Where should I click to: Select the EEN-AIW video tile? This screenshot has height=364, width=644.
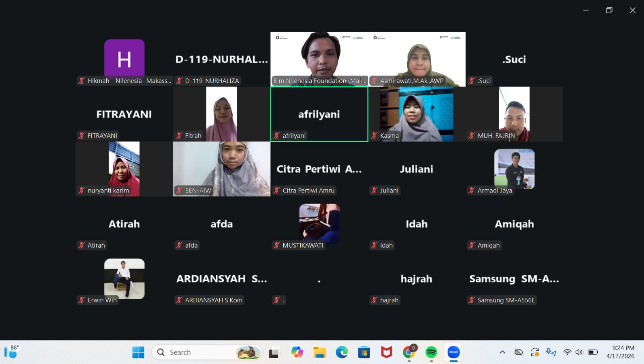point(222,169)
